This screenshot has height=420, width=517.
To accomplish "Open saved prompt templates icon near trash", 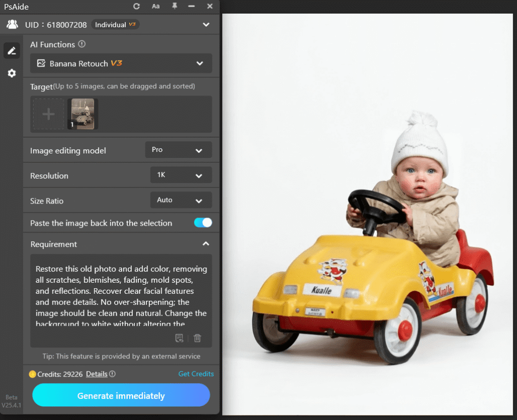I will coord(179,338).
